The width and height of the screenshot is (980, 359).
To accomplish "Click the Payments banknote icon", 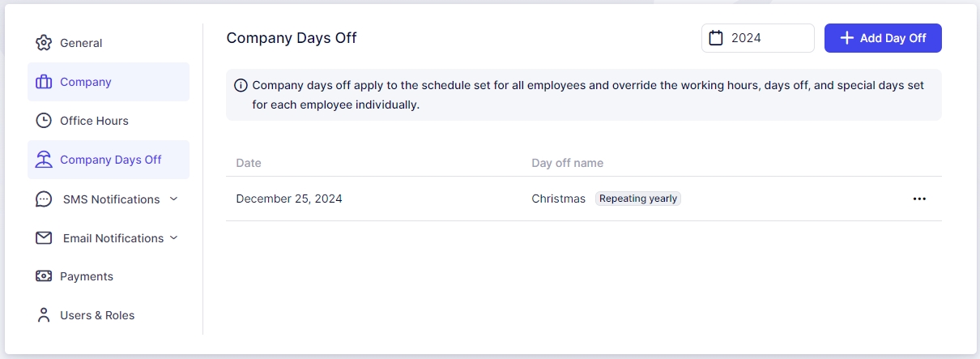I will [x=44, y=276].
